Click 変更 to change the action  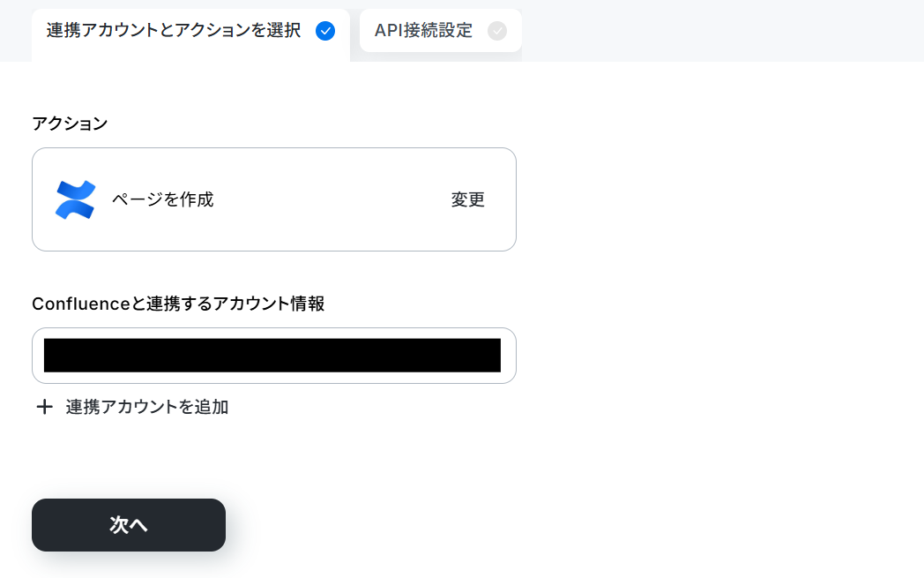[x=468, y=200]
